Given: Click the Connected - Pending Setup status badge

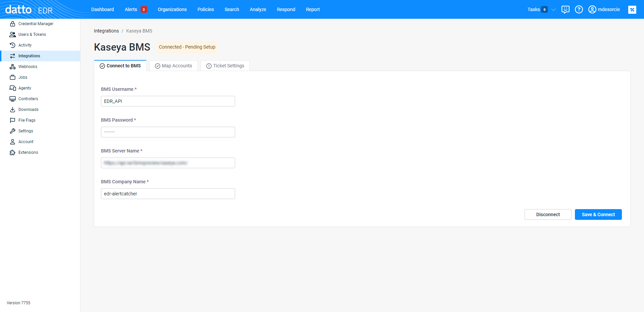Looking at the screenshot, I should pyautogui.click(x=187, y=47).
